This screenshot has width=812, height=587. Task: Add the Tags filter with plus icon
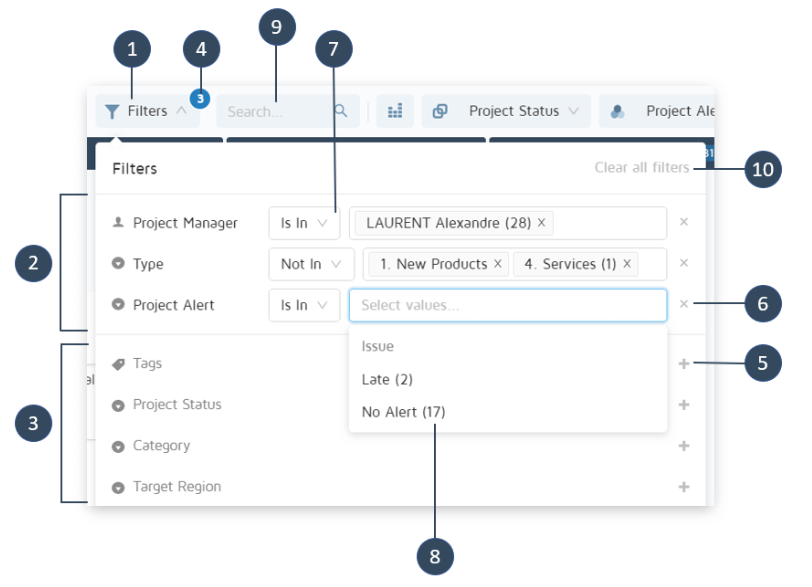(684, 364)
